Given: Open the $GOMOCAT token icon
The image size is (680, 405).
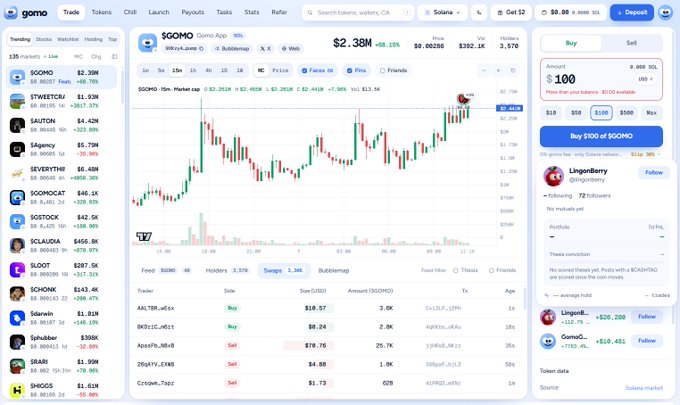Looking at the screenshot, I should point(17,197).
